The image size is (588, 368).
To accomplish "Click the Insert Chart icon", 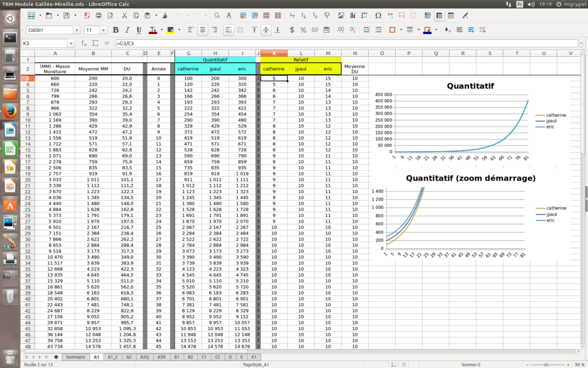I will click(351, 15).
